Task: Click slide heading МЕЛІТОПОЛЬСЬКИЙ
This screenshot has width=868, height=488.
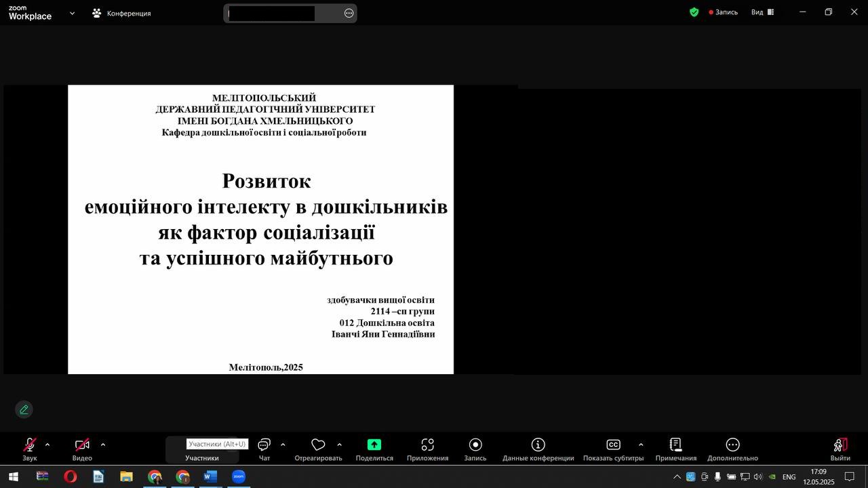Action: (264, 98)
